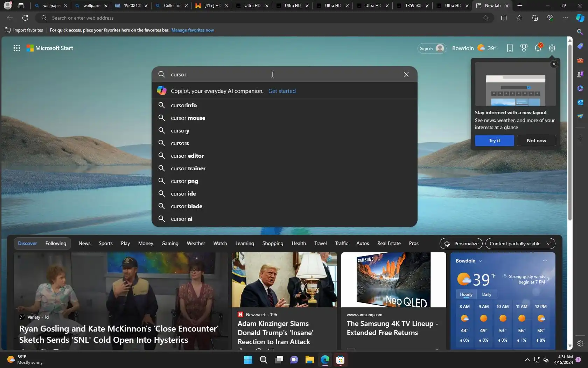This screenshot has height=368, width=588.
Task: Open the Shopping feed tab
Action: click(273, 243)
